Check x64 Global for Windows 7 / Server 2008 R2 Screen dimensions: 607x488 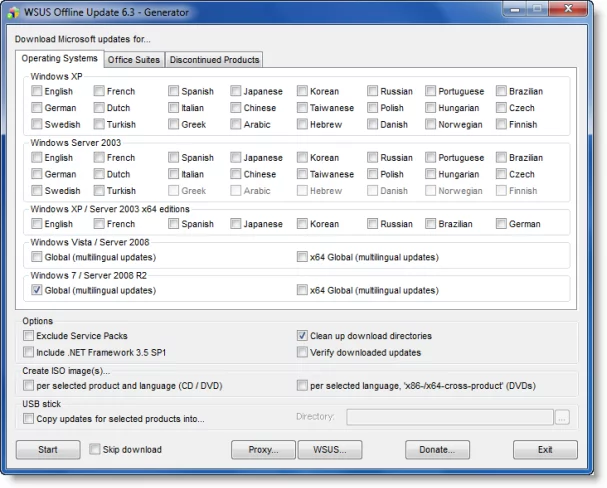point(302,290)
